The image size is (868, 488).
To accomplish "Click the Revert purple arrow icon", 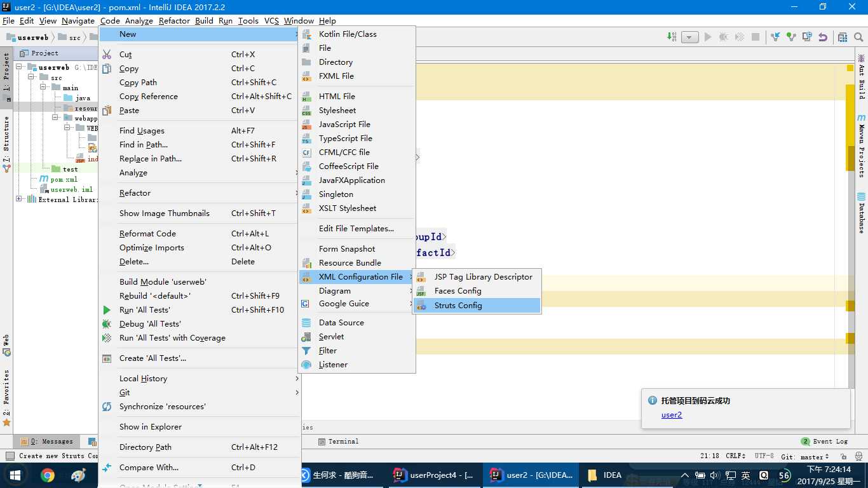I will click(823, 37).
